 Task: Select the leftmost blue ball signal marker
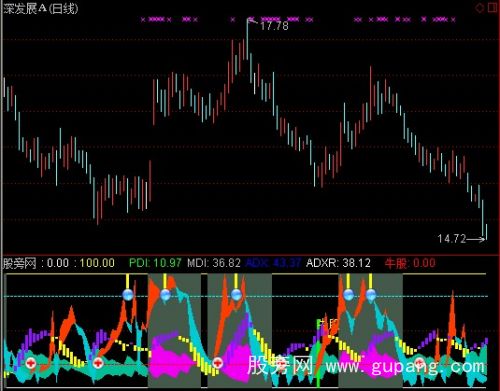coord(128,295)
